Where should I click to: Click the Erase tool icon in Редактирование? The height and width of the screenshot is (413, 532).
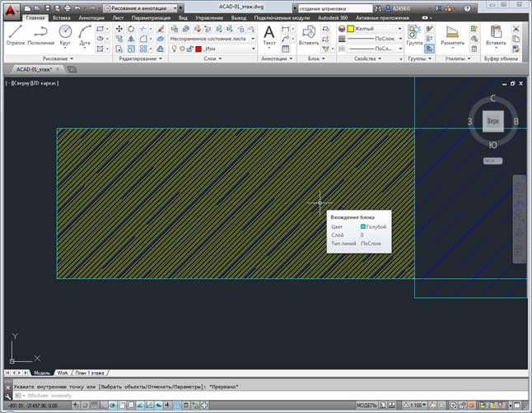tap(161, 29)
